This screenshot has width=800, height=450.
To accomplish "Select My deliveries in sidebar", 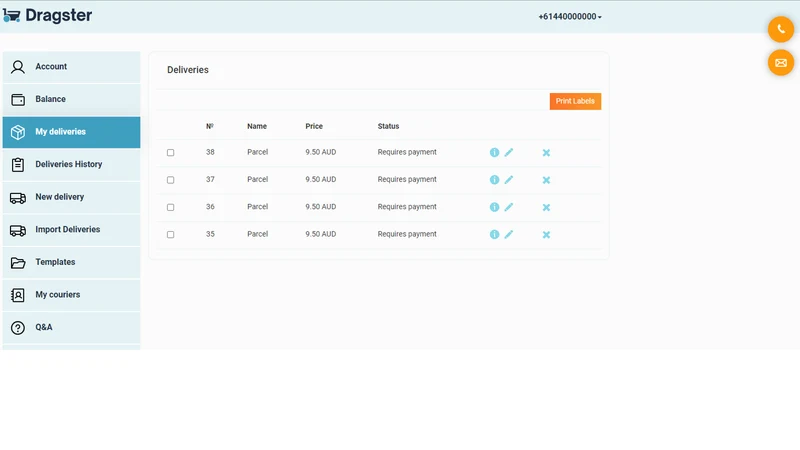I will click(71, 132).
